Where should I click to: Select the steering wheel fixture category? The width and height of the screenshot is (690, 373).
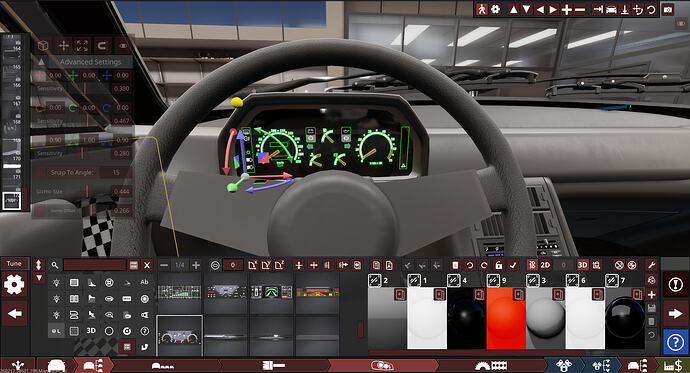pyautogui.click(x=109, y=282)
